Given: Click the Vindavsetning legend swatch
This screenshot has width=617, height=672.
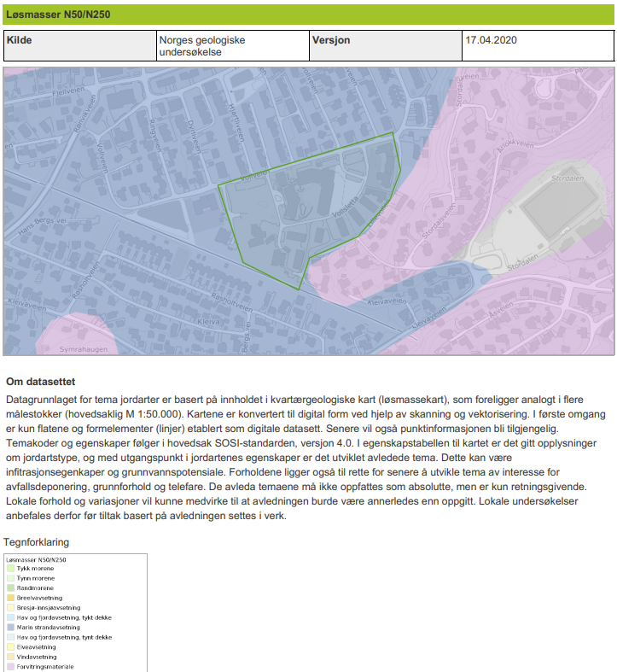Looking at the screenshot, I should (10, 657).
